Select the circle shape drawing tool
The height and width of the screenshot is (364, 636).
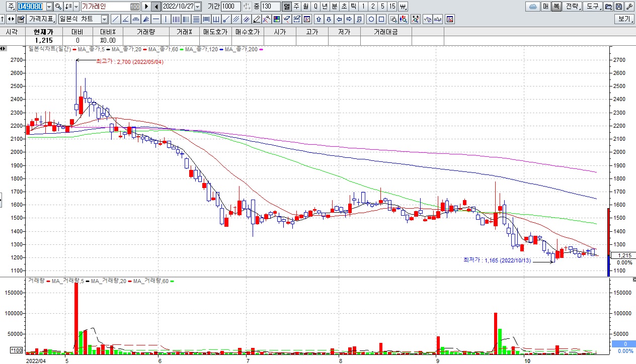371,19
